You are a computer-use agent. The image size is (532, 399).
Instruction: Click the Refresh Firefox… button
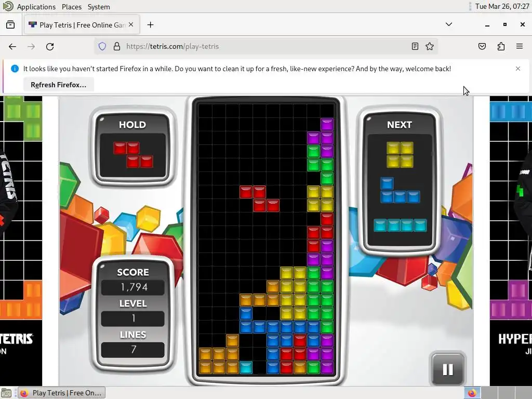coord(58,85)
